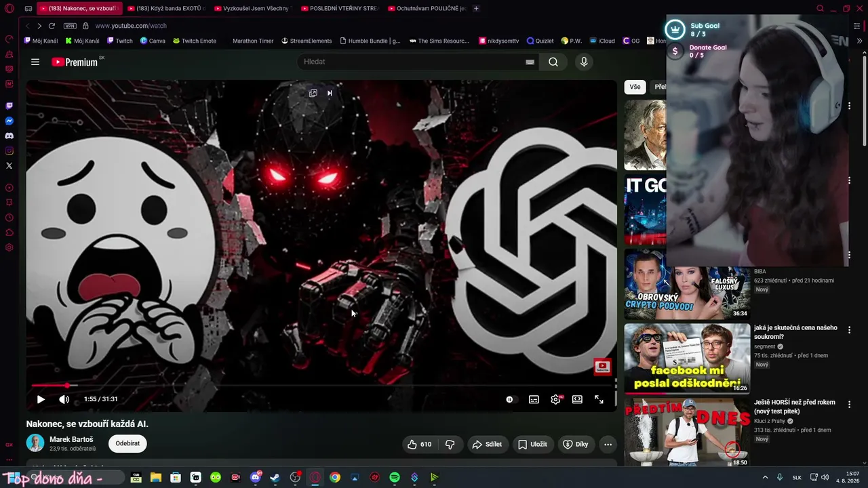The image size is (868, 488).
Task: Open Discord from the taskbar
Action: (256, 477)
